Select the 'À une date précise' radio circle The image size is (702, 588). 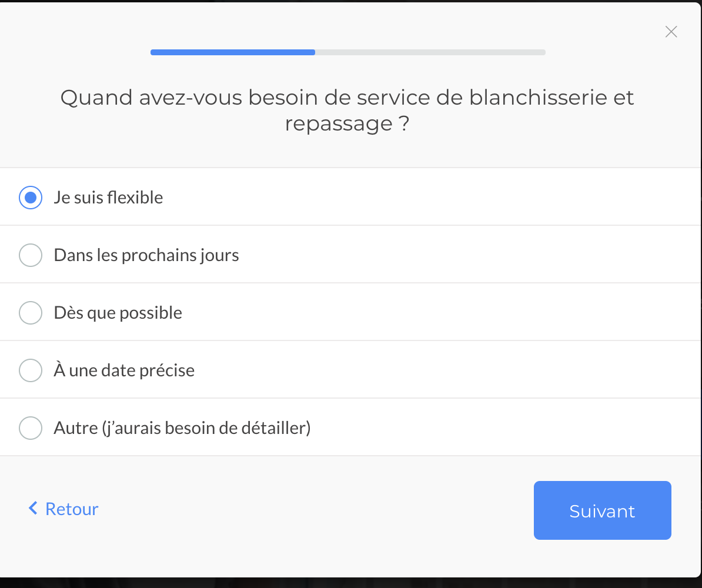pyautogui.click(x=31, y=370)
